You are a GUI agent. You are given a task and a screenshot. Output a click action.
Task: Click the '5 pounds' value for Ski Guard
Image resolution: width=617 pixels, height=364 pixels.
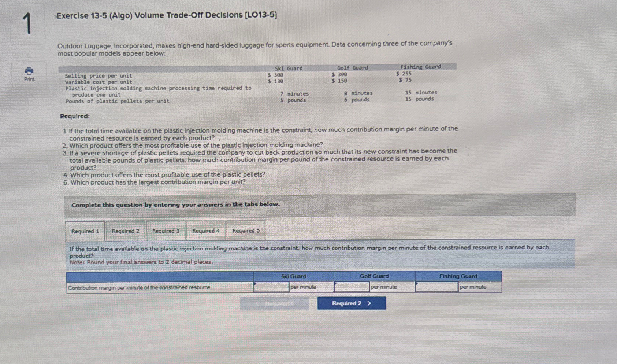coord(293,100)
